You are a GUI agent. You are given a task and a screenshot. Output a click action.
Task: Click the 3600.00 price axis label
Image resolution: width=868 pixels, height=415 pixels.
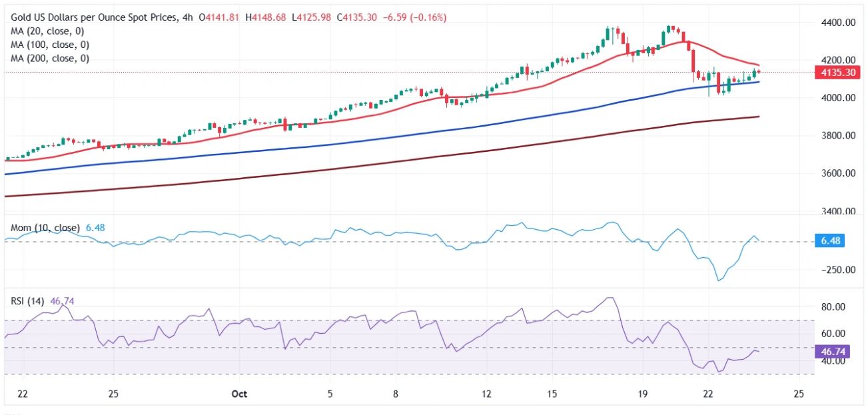tap(839, 174)
